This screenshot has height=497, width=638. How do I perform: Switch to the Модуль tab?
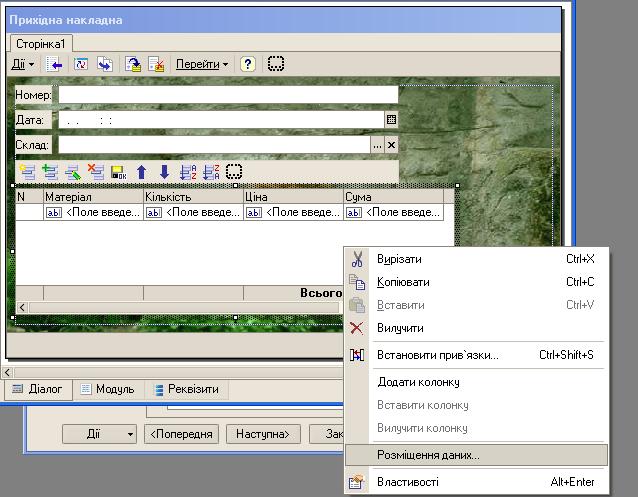coord(108,389)
